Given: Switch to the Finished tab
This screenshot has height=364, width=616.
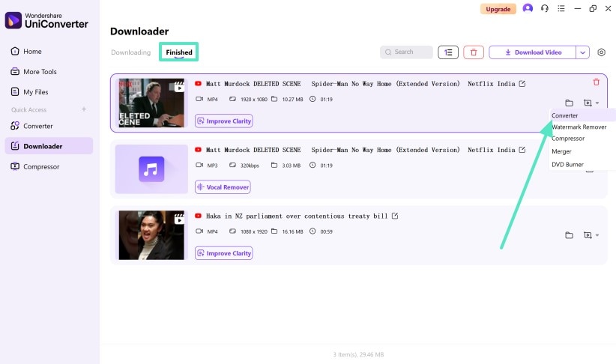Looking at the screenshot, I should [179, 52].
